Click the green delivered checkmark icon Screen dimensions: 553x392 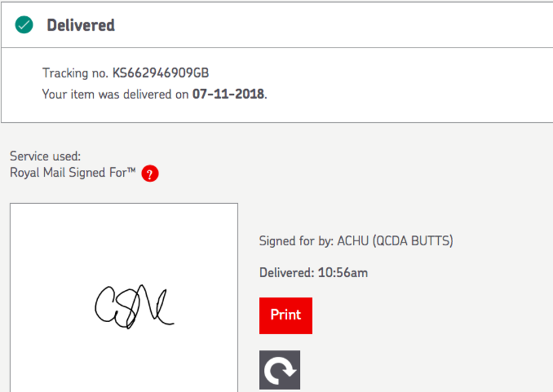[24, 25]
